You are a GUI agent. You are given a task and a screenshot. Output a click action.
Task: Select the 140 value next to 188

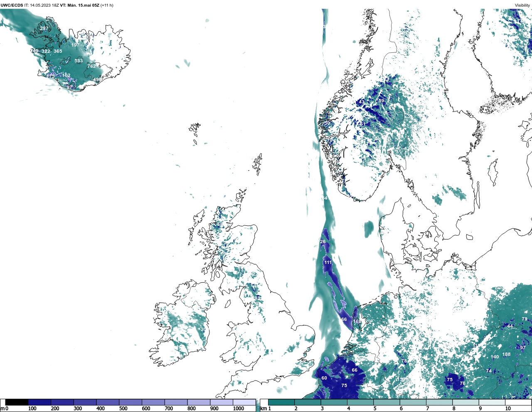click(495, 357)
